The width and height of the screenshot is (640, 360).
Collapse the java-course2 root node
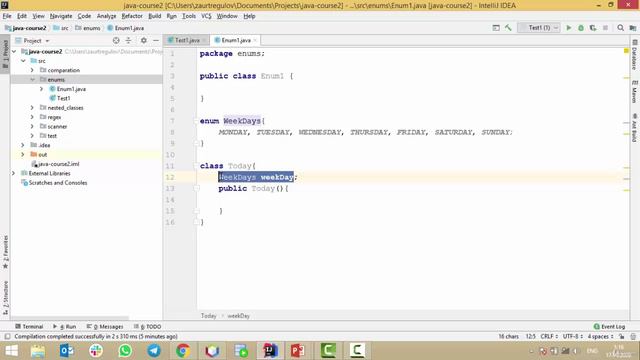point(14,51)
